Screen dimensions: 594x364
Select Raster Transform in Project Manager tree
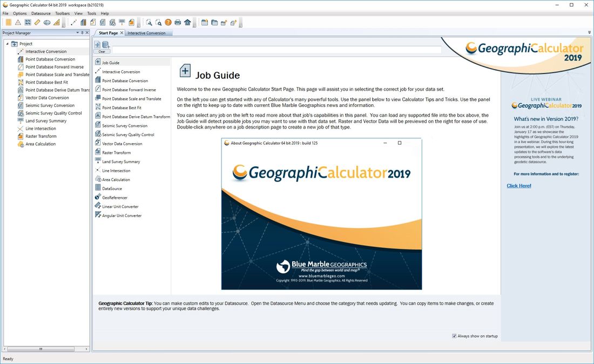pyautogui.click(x=41, y=136)
